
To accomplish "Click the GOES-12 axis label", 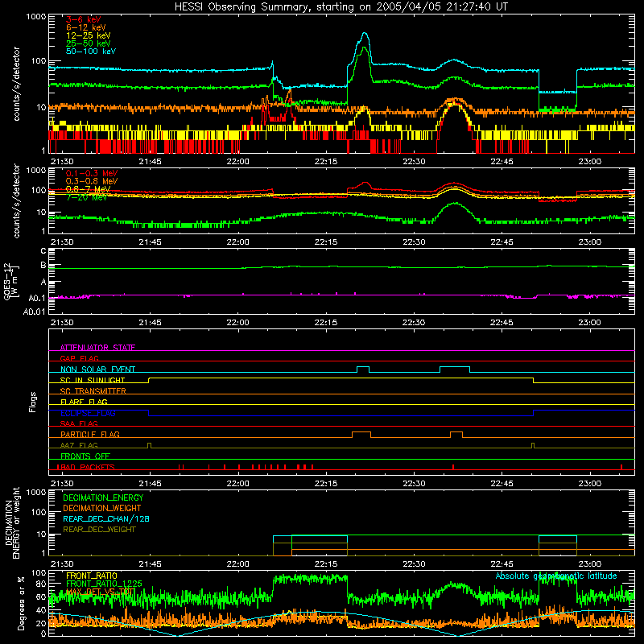I will click(x=11, y=281).
